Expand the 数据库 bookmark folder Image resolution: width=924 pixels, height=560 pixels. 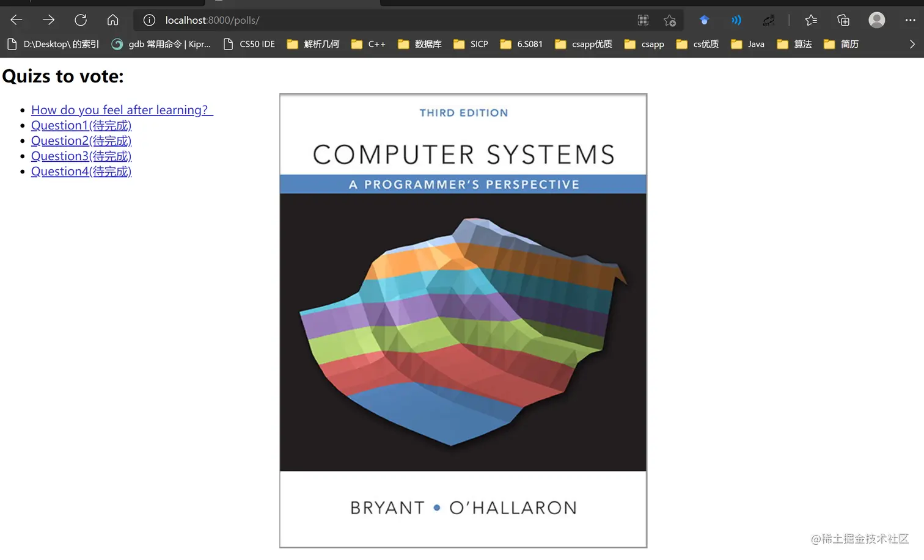point(420,44)
